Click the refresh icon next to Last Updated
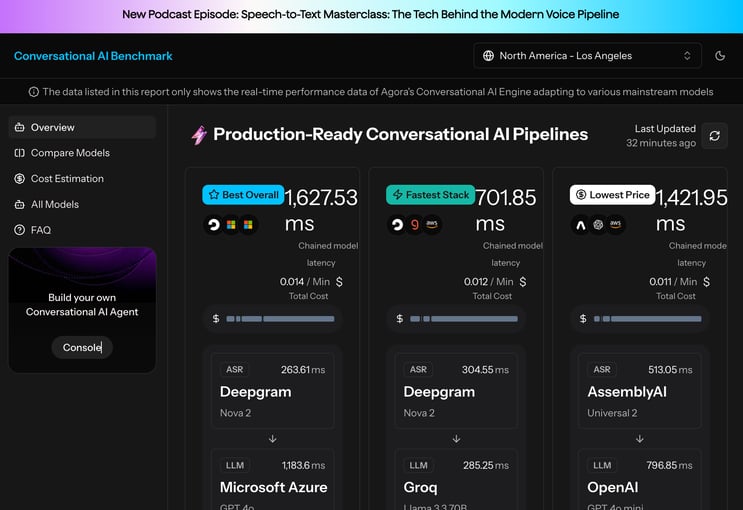Screen dimensions: 743x510 click(x=715, y=136)
